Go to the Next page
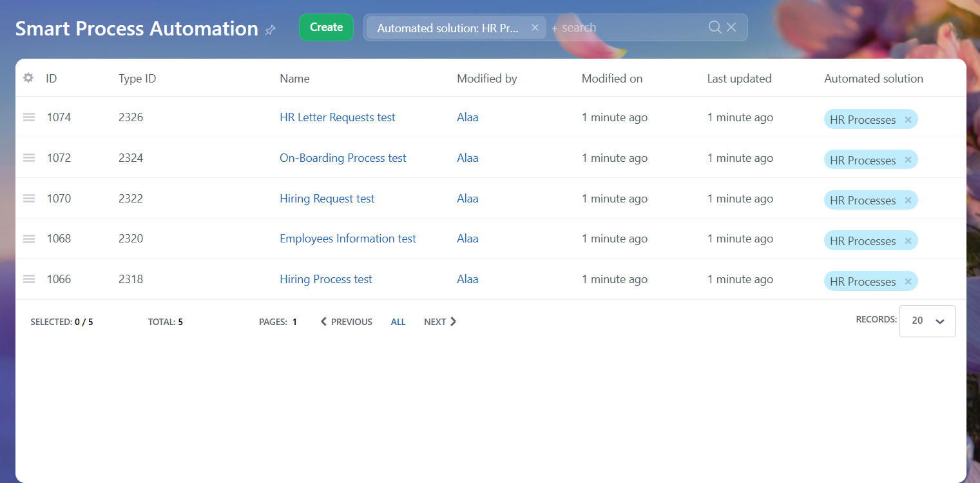This screenshot has width=980, height=483. [x=440, y=322]
